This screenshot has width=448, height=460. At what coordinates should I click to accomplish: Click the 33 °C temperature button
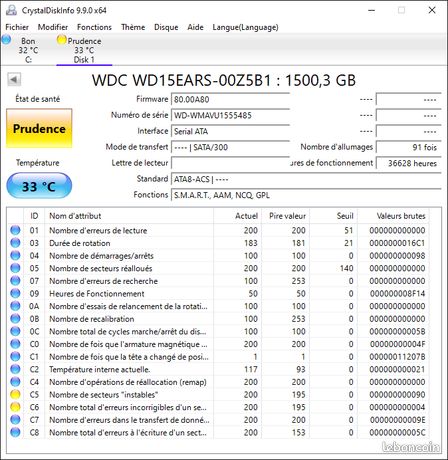(39, 186)
